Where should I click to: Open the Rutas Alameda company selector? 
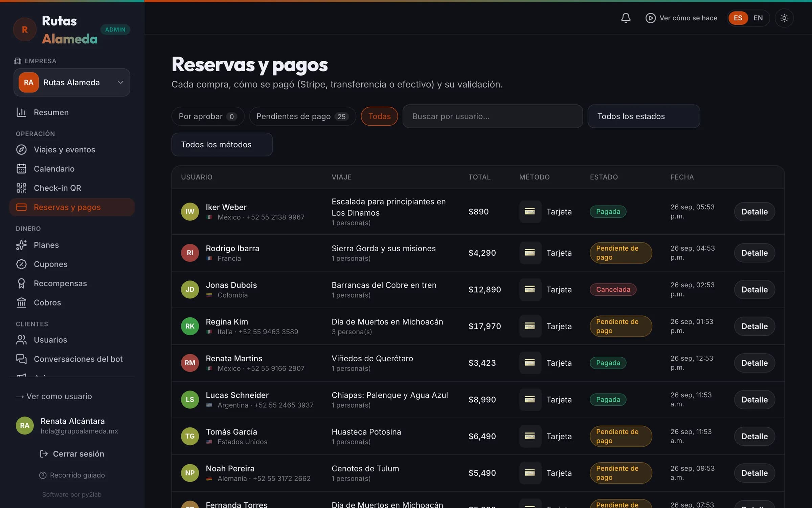coord(72,82)
